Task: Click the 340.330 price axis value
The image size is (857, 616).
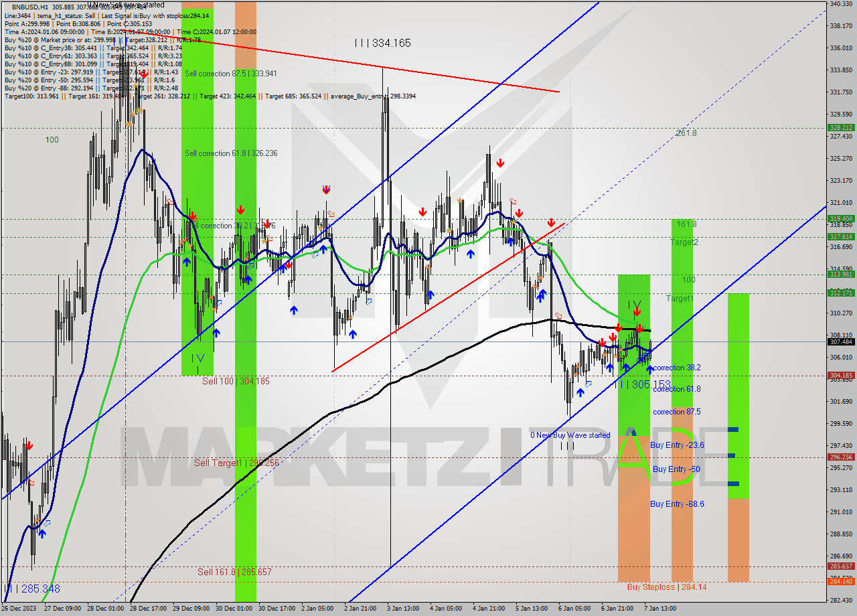Action: point(840,4)
